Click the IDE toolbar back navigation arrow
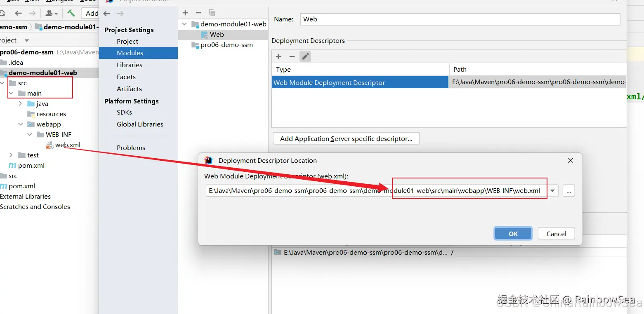 [x=18, y=13]
